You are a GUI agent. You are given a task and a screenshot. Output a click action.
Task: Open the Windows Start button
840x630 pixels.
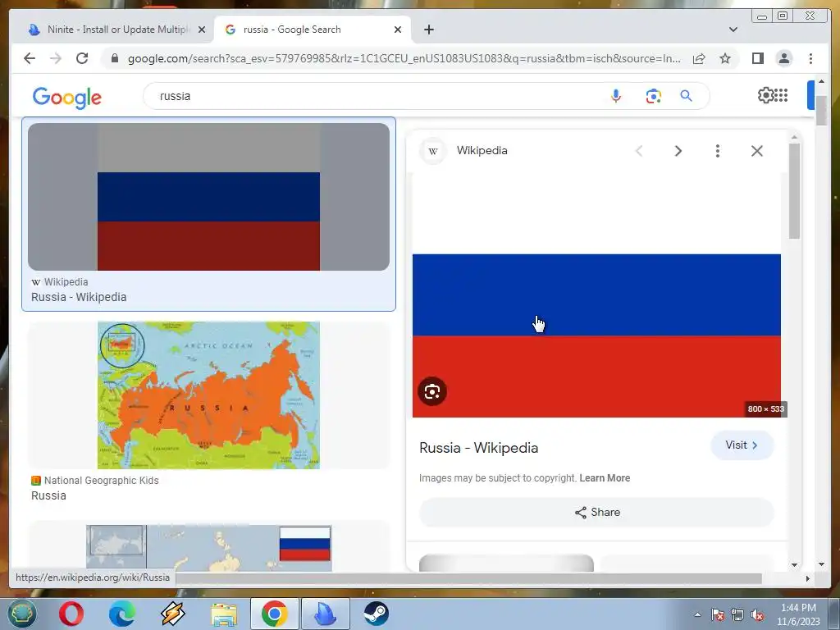[21, 614]
